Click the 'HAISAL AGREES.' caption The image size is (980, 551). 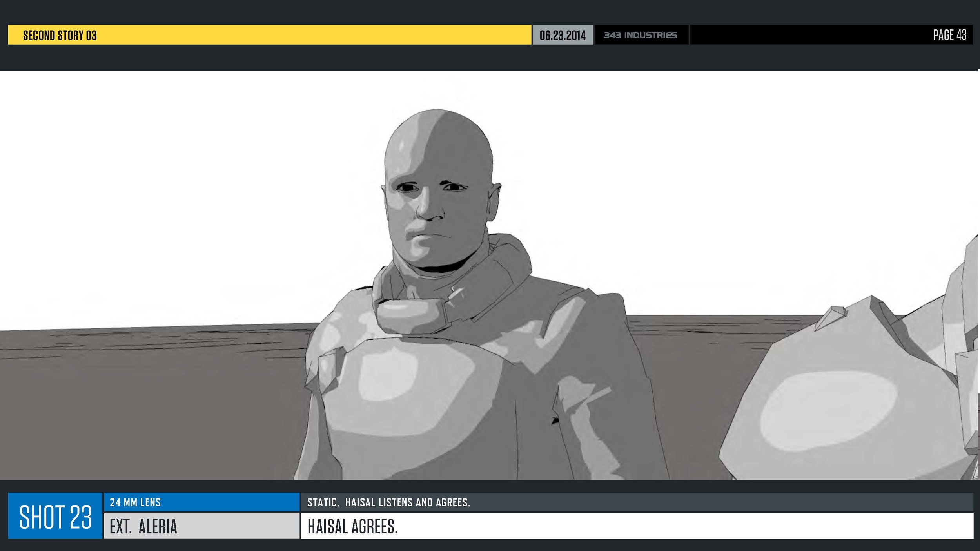coord(352,526)
